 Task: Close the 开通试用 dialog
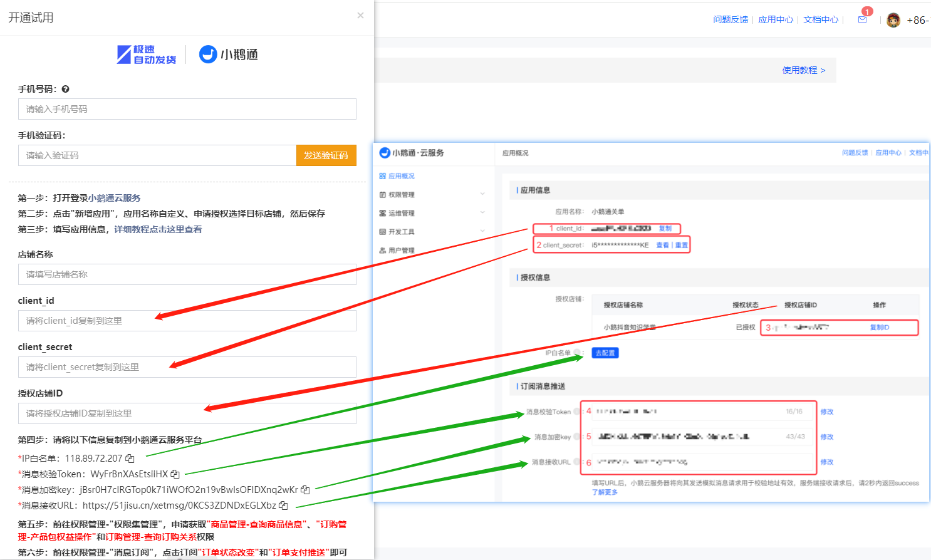(360, 16)
